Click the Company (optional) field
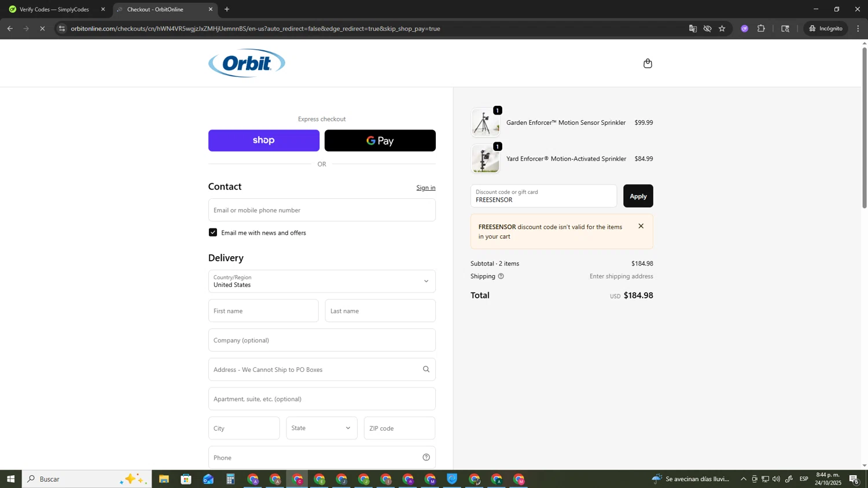Screen dimensions: 868x488 (x=322, y=340)
